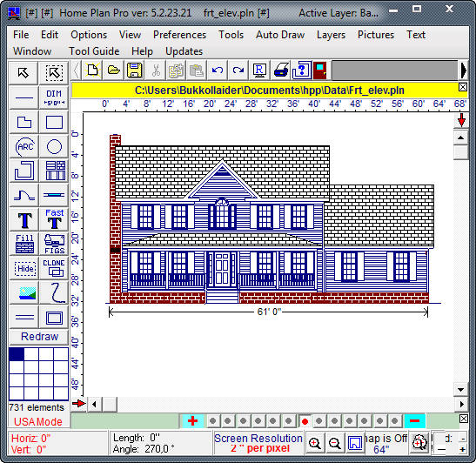Screen dimensions: 476x463
Task: Select the dark blue color swatch
Action: [x=17, y=354]
